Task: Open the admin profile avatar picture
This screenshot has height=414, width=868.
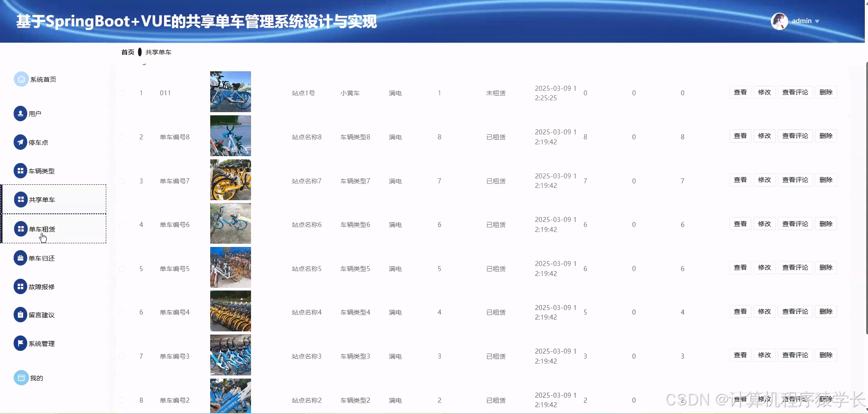Action: coord(779,20)
